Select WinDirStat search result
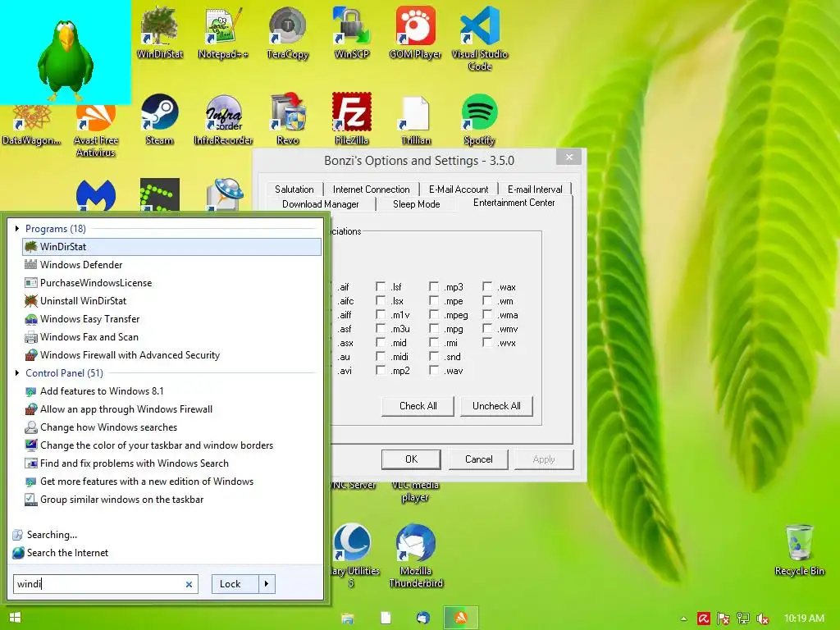Image resolution: width=840 pixels, height=630 pixels. 172,247
